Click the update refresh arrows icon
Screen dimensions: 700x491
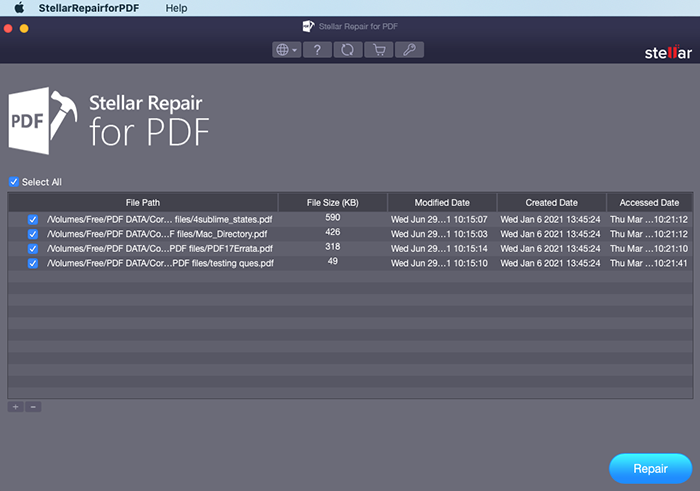(348, 50)
